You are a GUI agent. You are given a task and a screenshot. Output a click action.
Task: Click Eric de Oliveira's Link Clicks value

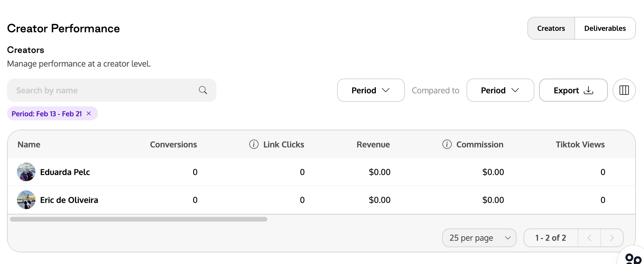click(x=302, y=200)
